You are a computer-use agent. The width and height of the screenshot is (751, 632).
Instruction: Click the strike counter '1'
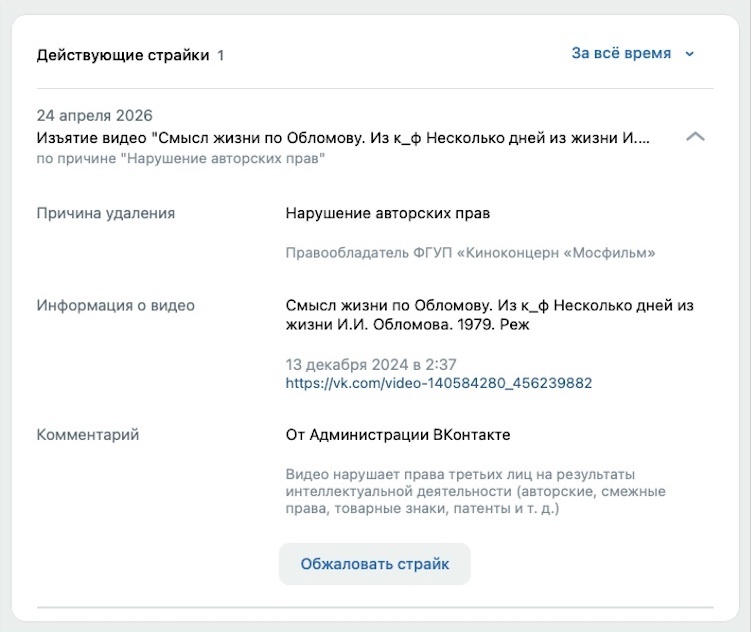220,56
